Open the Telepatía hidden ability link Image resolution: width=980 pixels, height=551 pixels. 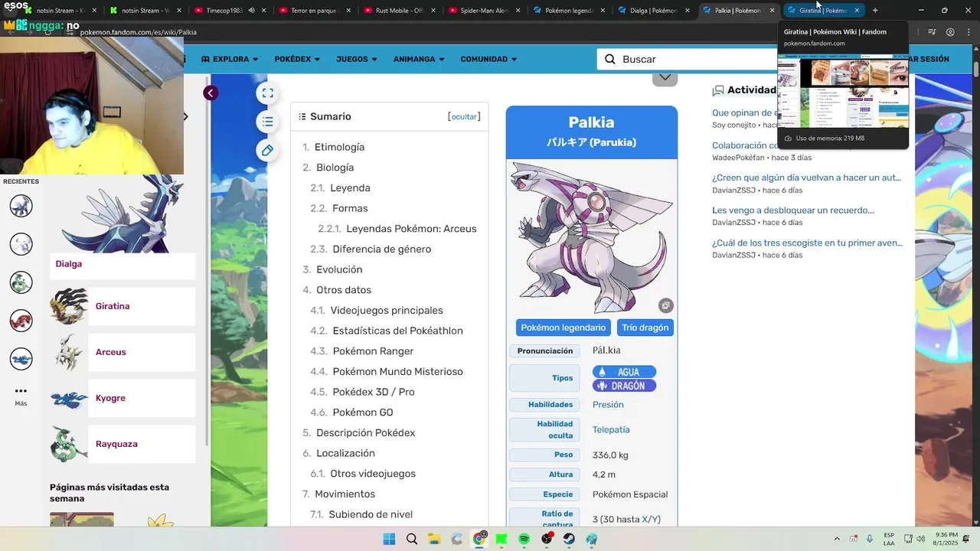[x=611, y=430]
